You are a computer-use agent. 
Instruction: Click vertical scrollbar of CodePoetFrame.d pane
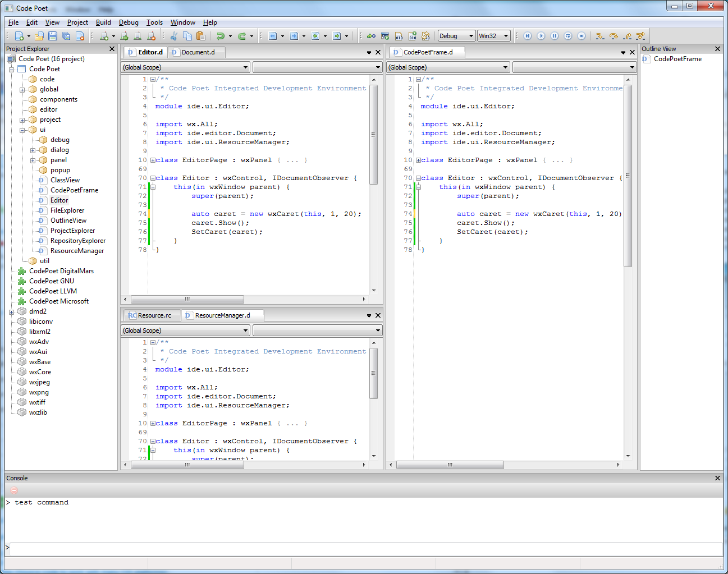click(628, 176)
